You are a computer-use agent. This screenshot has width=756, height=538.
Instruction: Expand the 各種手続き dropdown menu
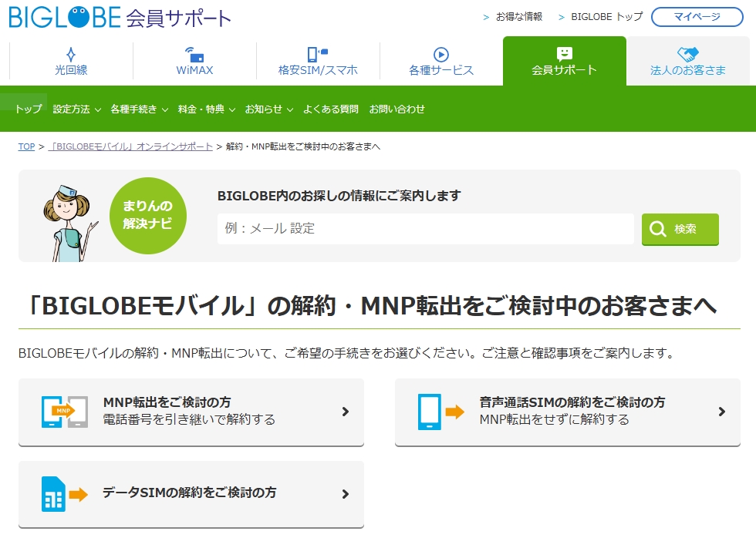coord(140,109)
